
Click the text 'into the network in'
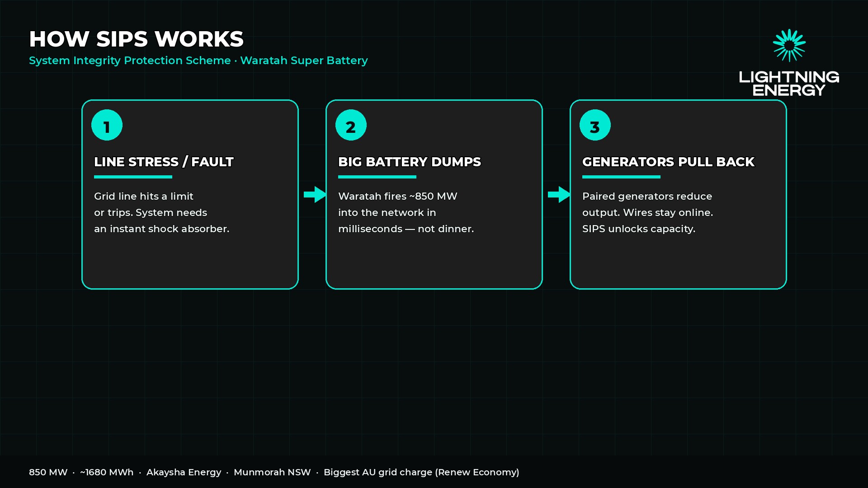387,212
